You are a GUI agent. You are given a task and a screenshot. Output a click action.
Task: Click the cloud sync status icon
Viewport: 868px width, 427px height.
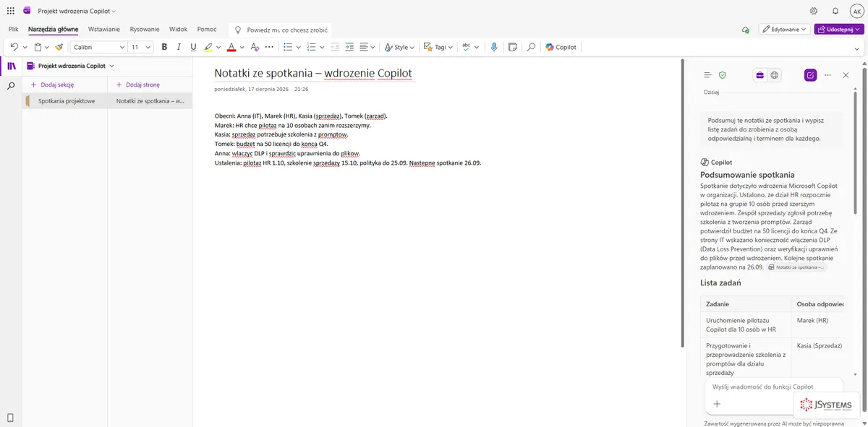pyautogui.click(x=746, y=30)
